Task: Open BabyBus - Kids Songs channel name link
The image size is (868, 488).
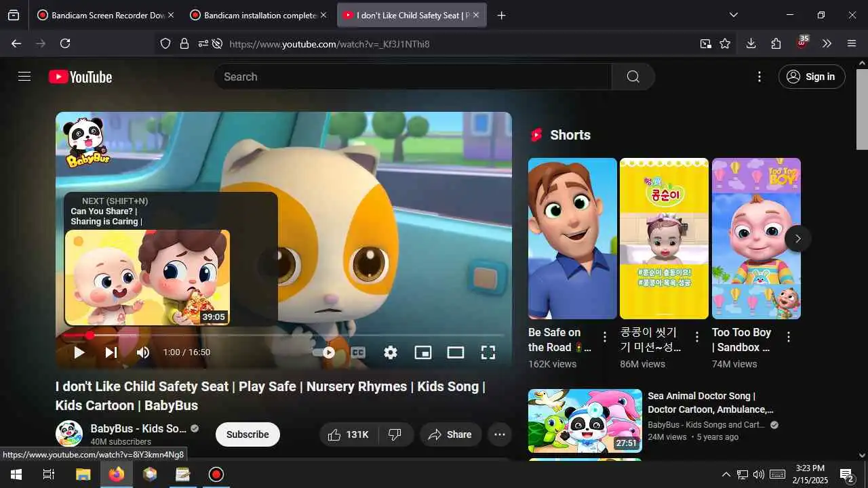Action: 138,428
